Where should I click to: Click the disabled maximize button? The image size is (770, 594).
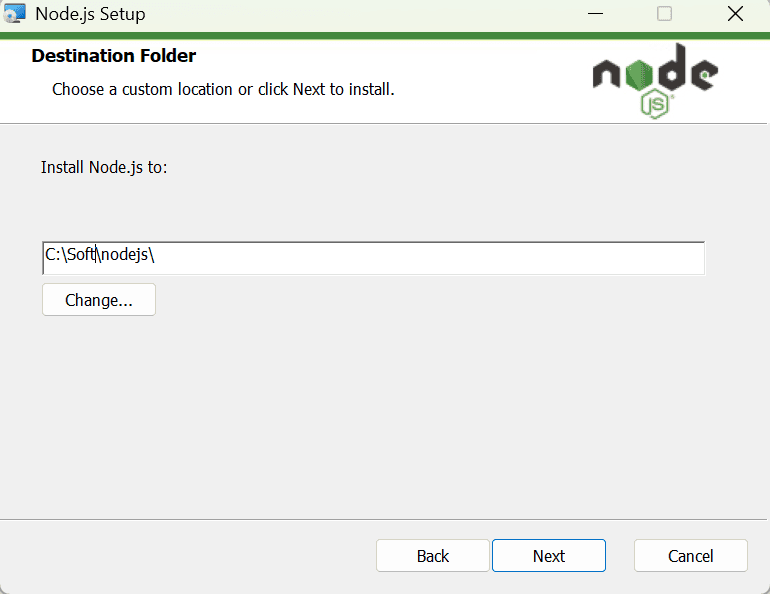click(664, 14)
